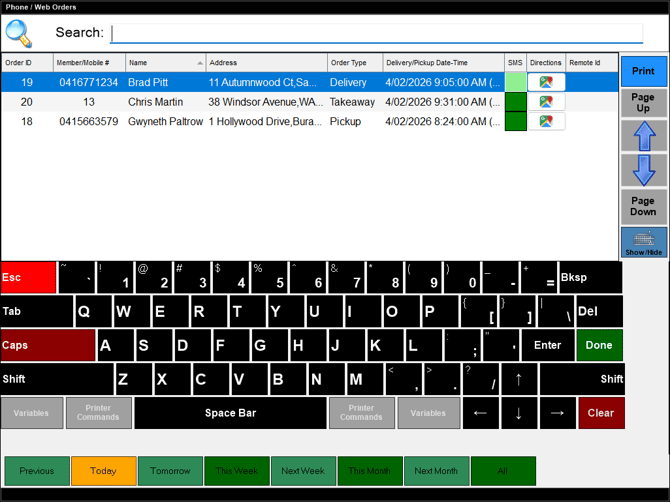Click the Directions column header
This screenshot has height=502, width=670.
(546, 63)
